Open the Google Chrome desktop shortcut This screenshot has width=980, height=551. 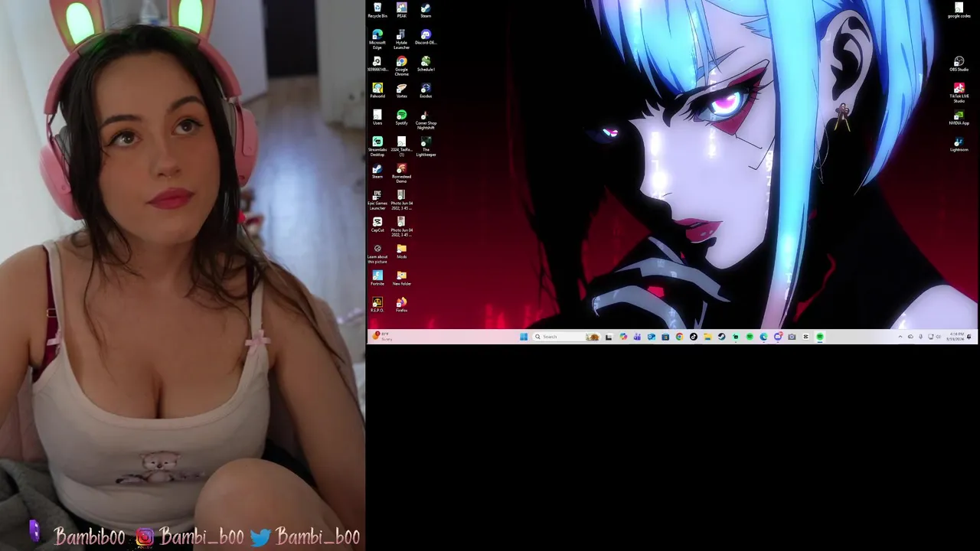[x=401, y=66]
